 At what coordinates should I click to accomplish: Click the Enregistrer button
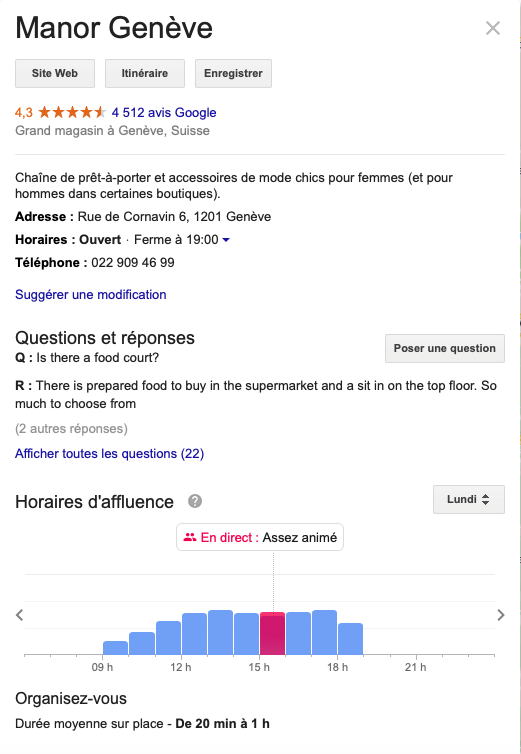tap(233, 73)
